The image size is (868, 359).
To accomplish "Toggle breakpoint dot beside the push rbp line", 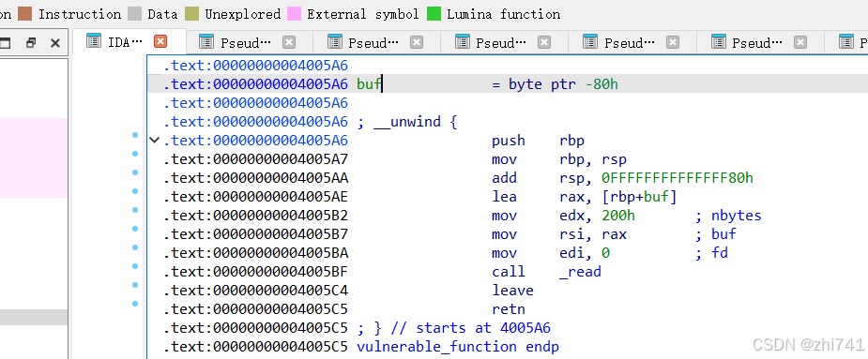I will 134,135.
